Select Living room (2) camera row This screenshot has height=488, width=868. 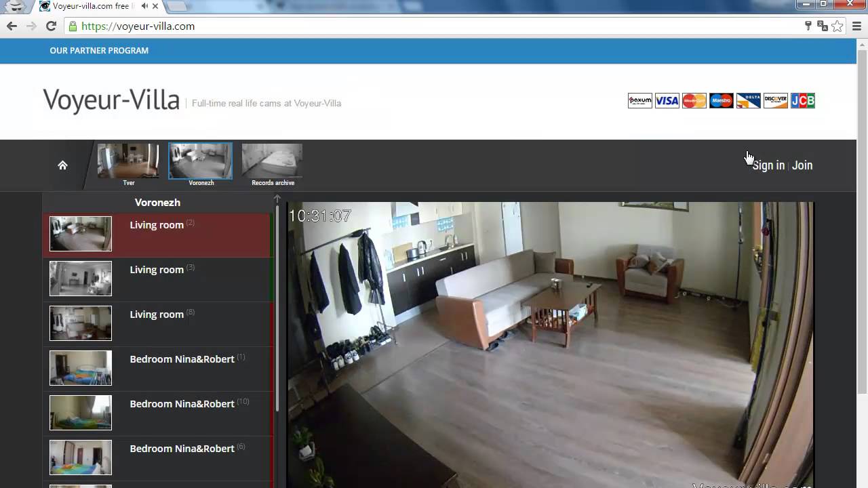click(x=157, y=235)
